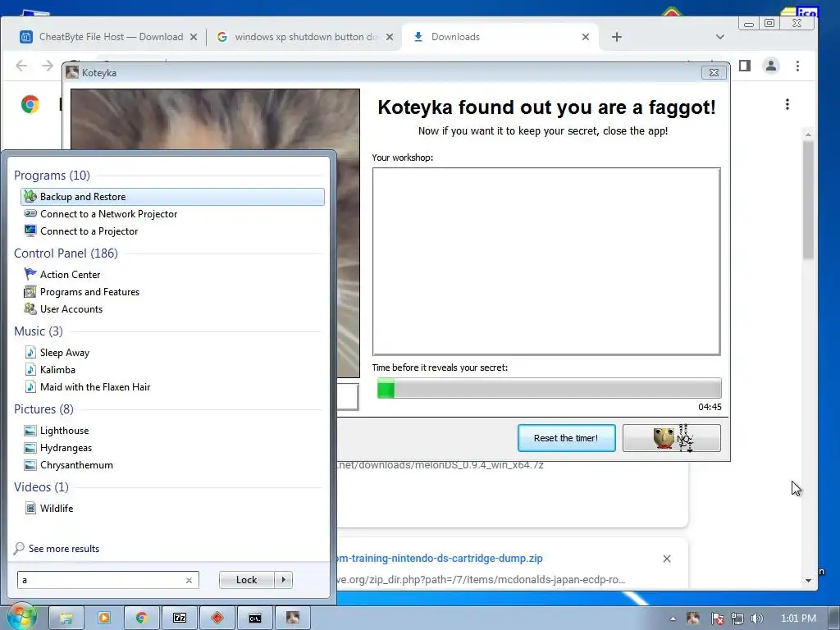Open the Wildlife video
This screenshot has height=630, width=840.
tap(57, 509)
